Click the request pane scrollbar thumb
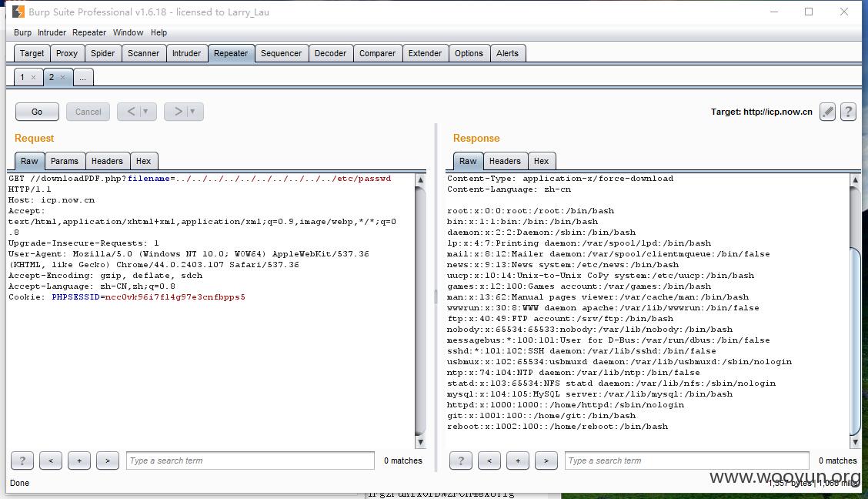 420,310
